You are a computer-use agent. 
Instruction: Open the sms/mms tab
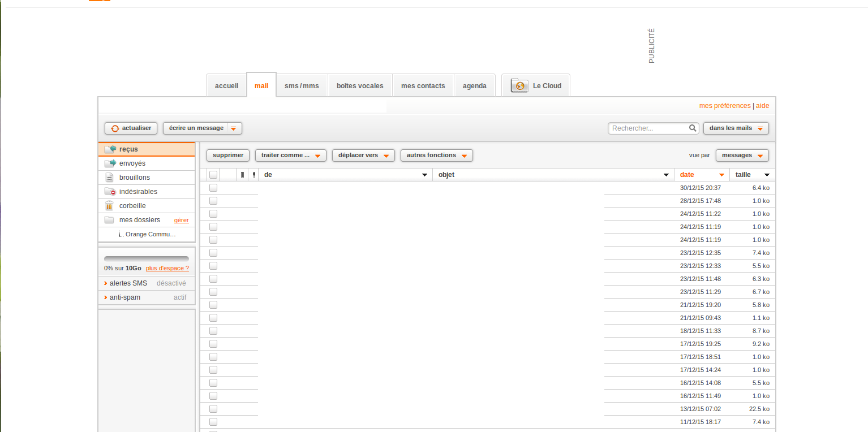[302, 86]
